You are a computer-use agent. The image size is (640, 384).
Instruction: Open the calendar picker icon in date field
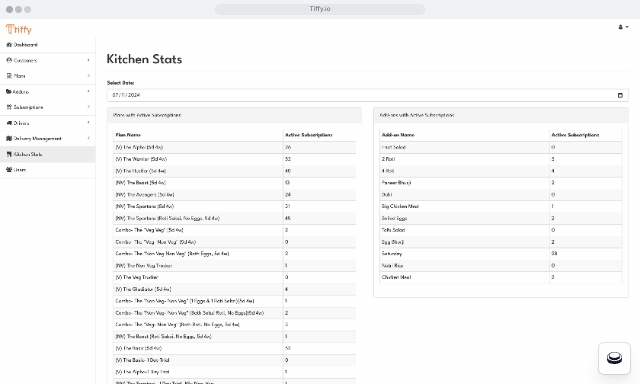tap(620, 95)
